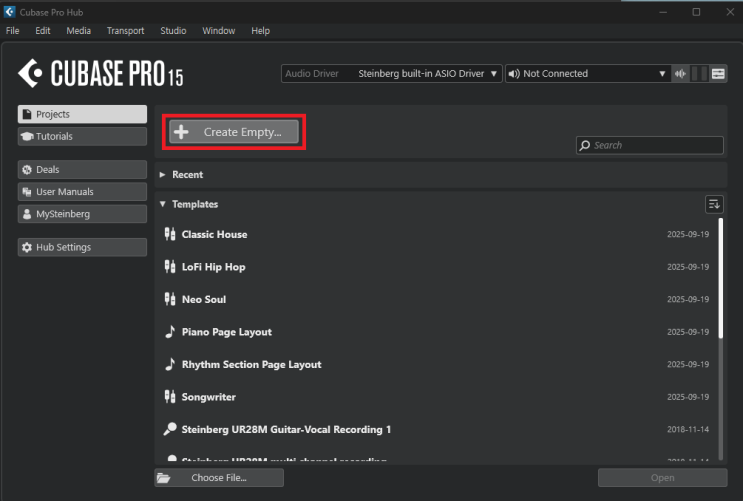
Task: Click the 2025-09-19 date for Songwriter
Action: tap(688, 397)
